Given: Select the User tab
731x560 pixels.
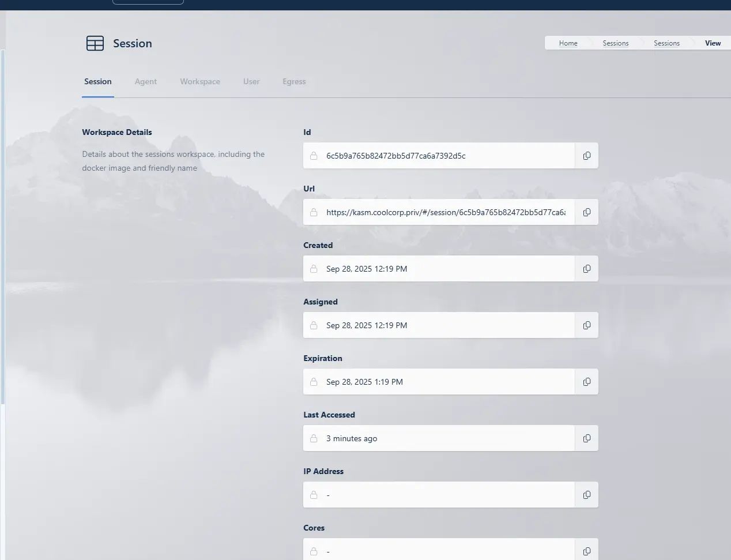Looking at the screenshot, I should click(x=251, y=82).
